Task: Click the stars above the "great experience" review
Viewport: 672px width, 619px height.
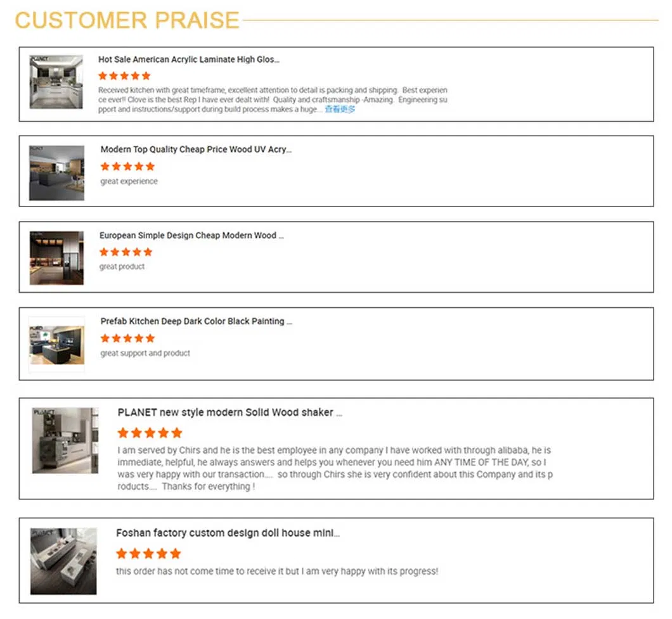Action: coord(127,167)
